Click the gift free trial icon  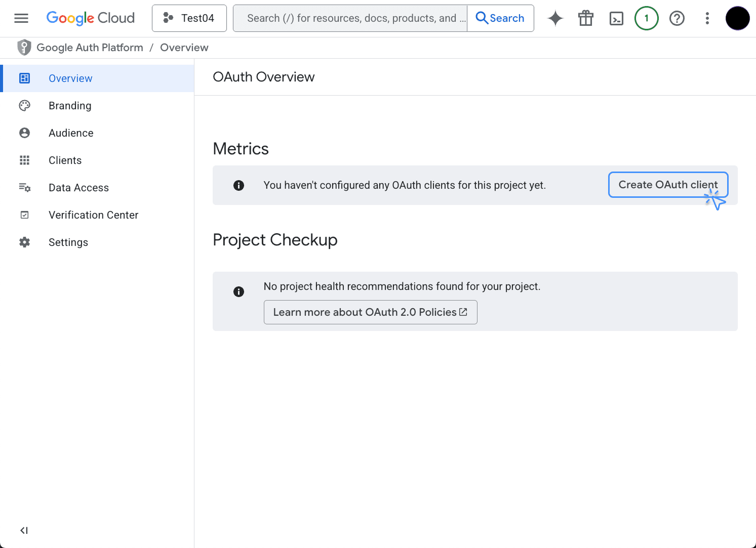click(x=586, y=18)
